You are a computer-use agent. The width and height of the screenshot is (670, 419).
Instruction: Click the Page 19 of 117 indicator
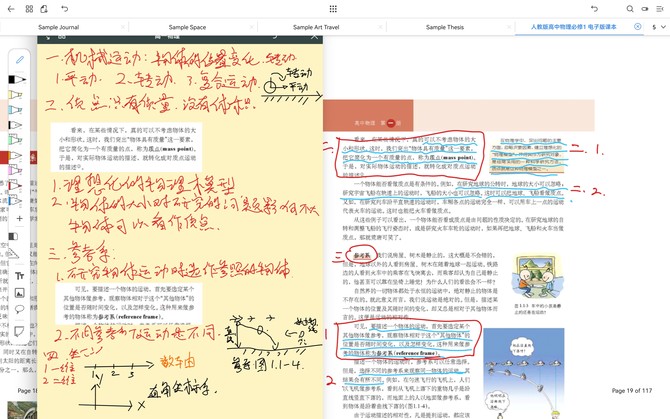coord(631,391)
